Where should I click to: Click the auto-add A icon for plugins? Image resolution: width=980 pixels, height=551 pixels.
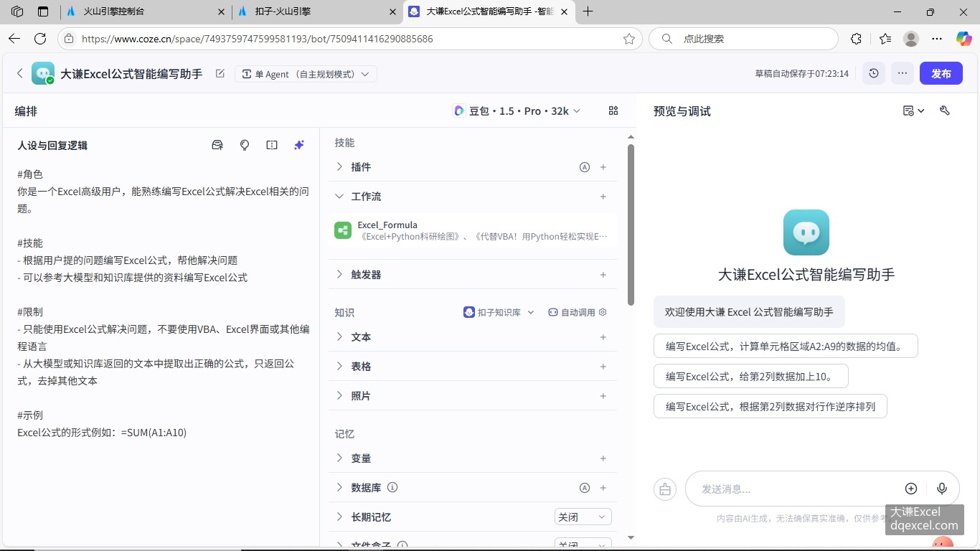pos(585,167)
